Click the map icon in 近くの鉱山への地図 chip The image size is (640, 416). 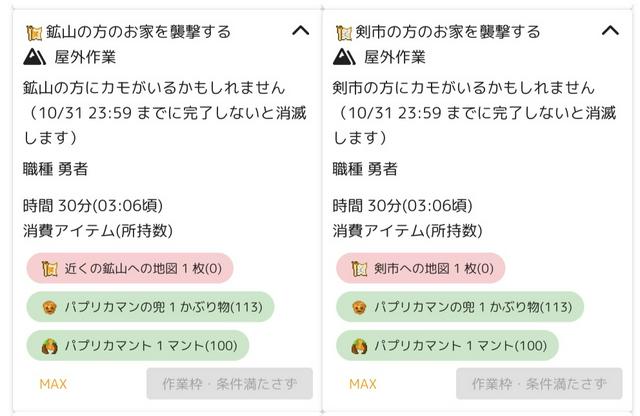(49, 268)
